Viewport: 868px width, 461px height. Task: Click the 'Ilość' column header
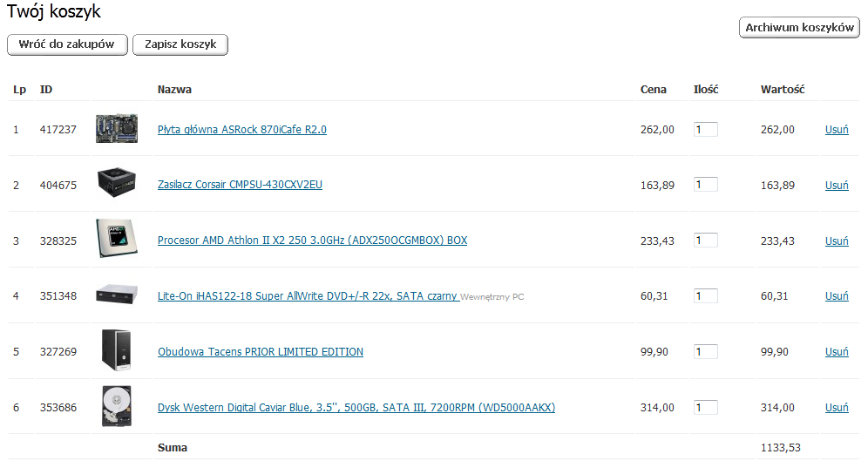pyautogui.click(x=706, y=90)
